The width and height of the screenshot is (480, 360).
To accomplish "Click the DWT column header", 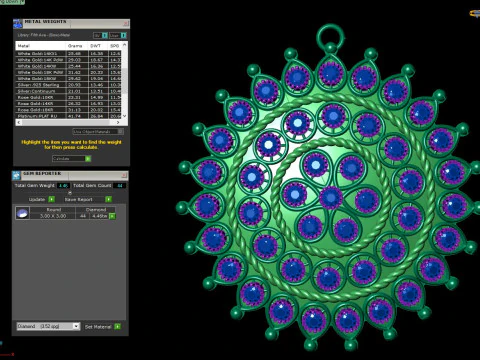I will [x=97, y=46].
